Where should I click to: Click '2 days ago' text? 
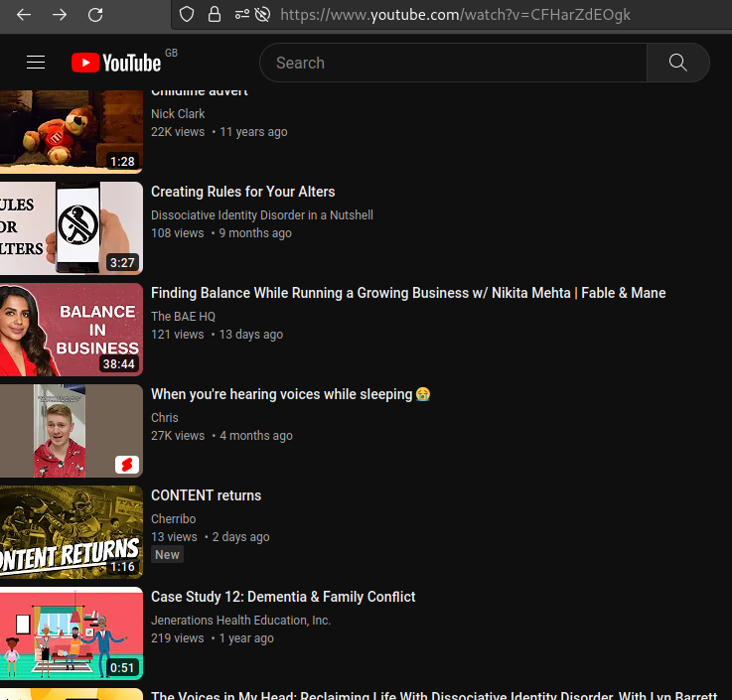241,537
